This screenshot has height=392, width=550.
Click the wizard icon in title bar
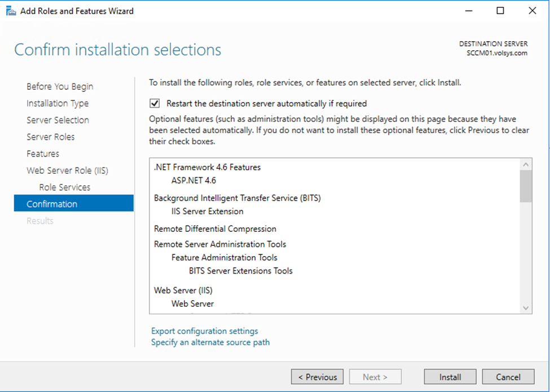(x=11, y=11)
